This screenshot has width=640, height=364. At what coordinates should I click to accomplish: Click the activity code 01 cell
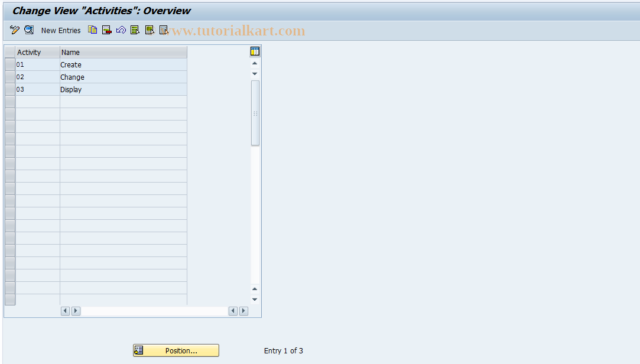pos(38,64)
